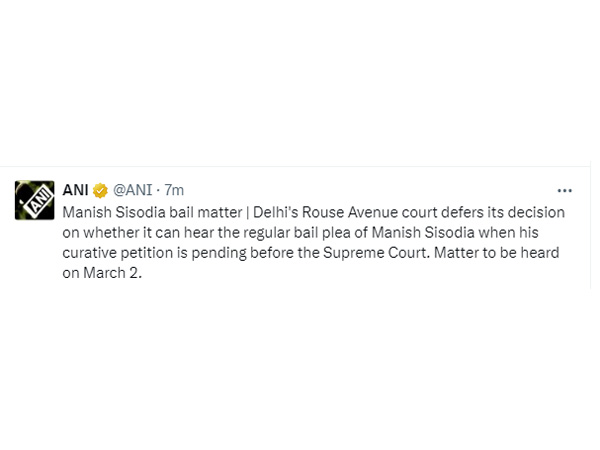Click the word 'whether' in second line

point(111,233)
